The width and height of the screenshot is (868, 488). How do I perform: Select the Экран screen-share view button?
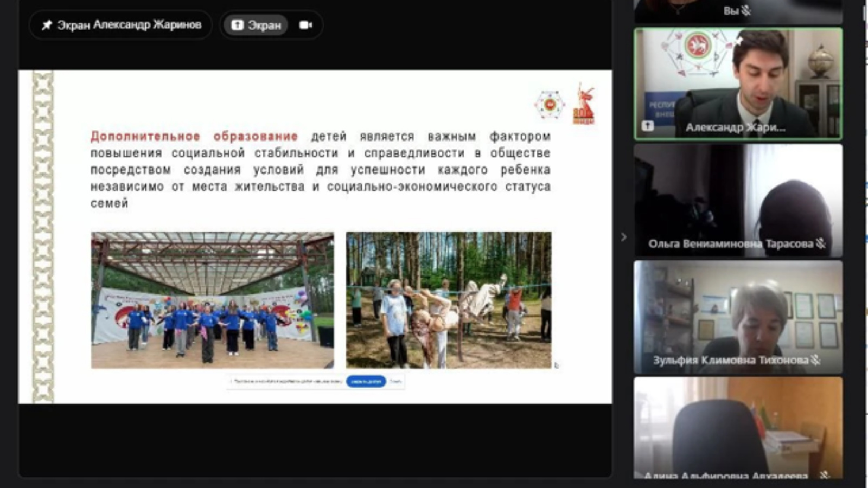[256, 25]
